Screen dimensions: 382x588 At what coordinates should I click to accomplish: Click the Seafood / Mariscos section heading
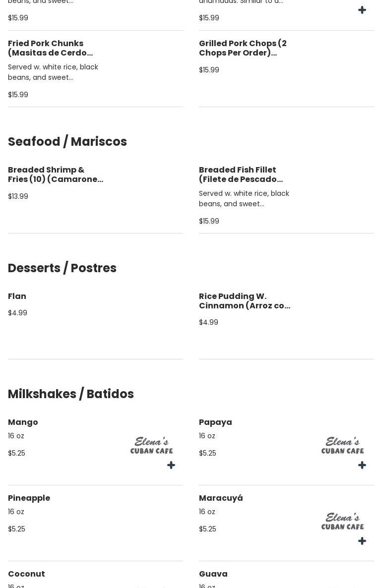67,142
